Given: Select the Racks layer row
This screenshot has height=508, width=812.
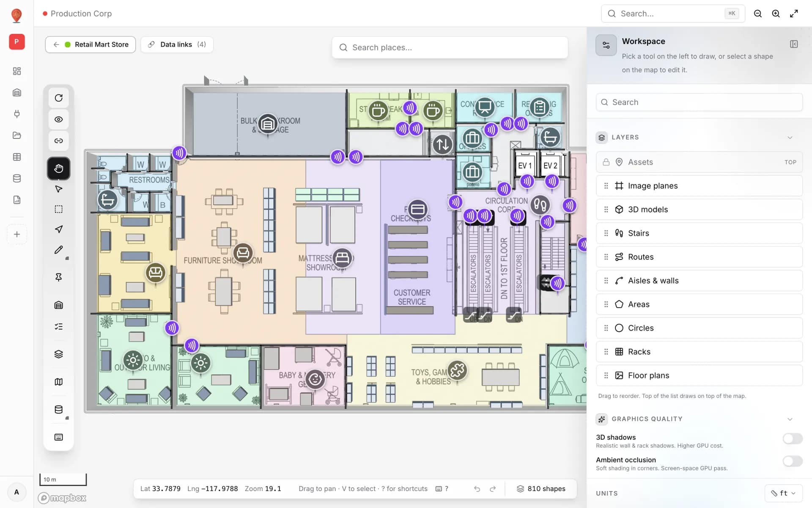Looking at the screenshot, I should pos(699,352).
